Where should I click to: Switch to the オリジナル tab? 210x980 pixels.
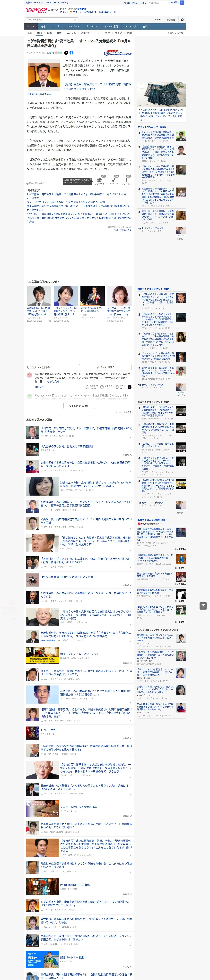tap(92, 27)
